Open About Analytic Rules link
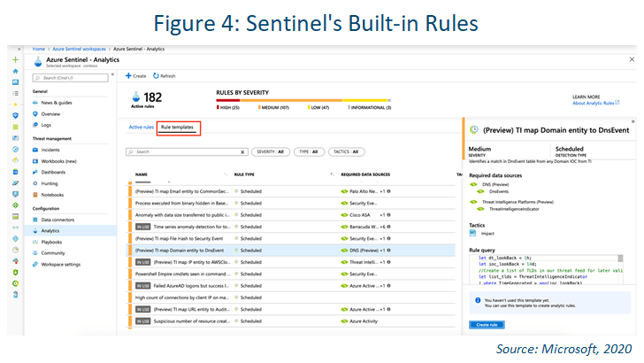 click(x=595, y=103)
